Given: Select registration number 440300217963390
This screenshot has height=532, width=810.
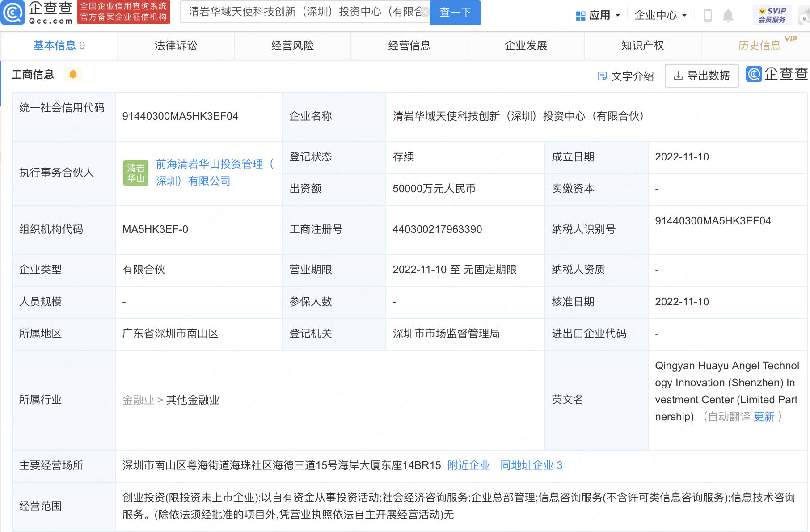Looking at the screenshot, I should (437, 229).
